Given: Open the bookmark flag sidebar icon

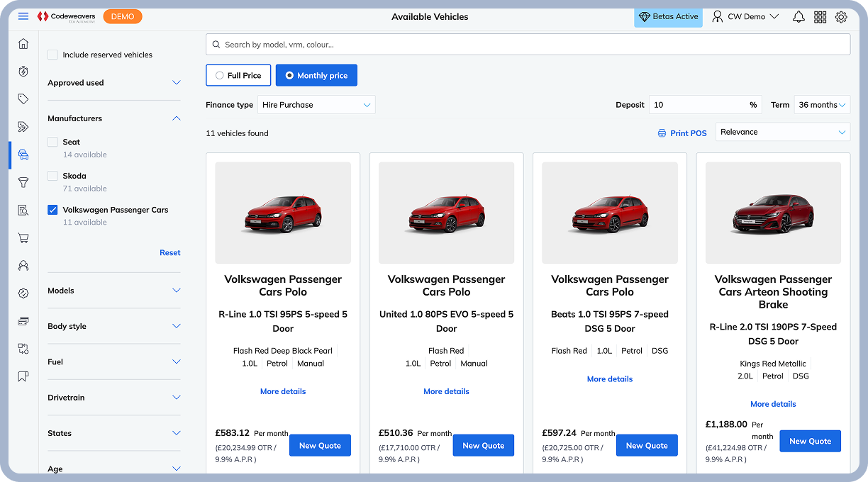Looking at the screenshot, I should 23,376.
